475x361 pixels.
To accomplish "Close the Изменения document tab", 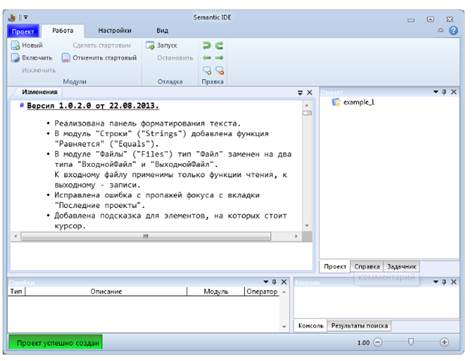I will pos(310,92).
